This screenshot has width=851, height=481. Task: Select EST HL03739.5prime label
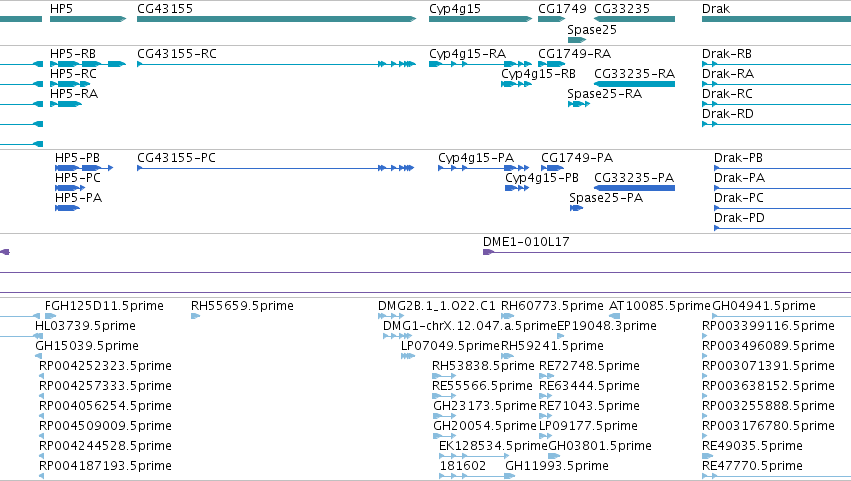click(85, 326)
